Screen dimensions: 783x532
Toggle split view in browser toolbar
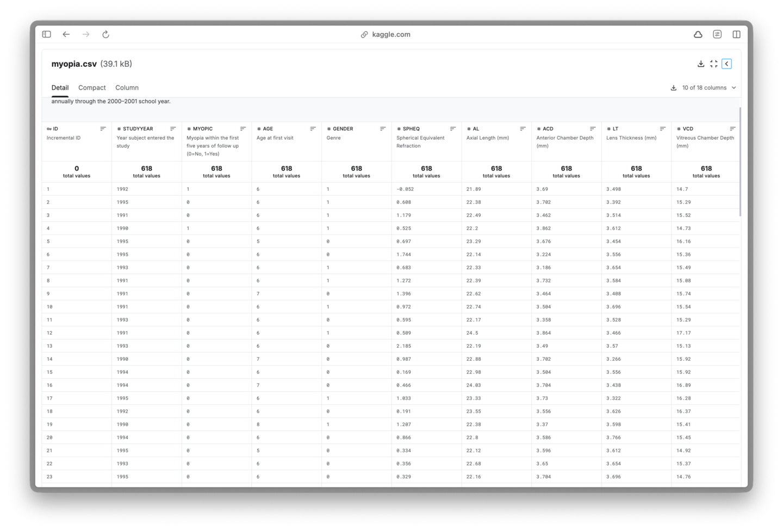(x=736, y=34)
